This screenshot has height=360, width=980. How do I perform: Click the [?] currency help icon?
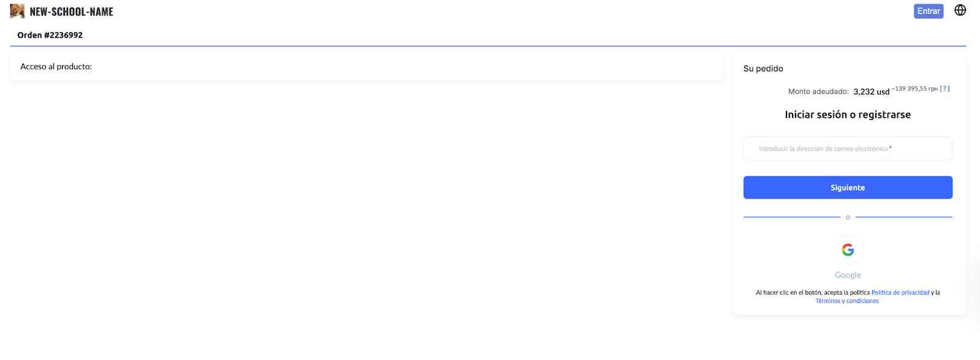[x=944, y=89]
